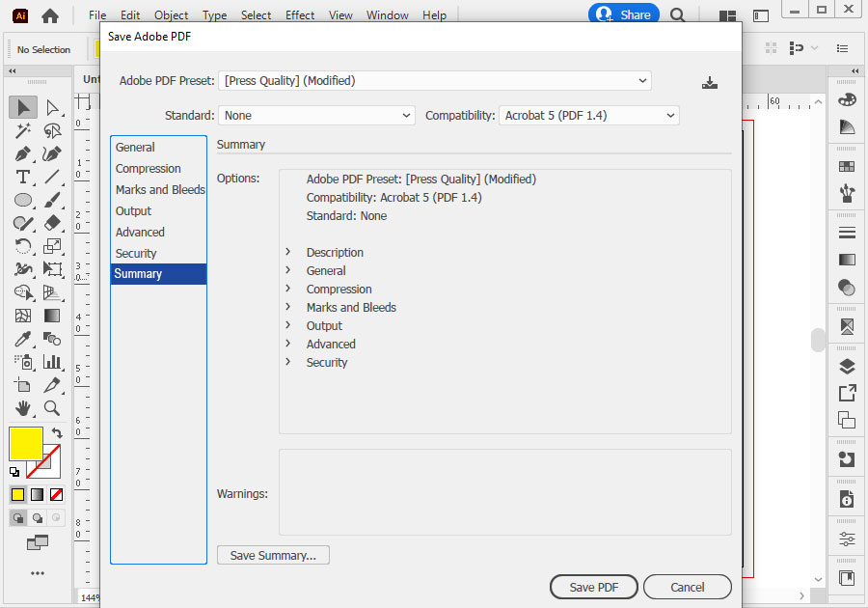This screenshot has height=608, width=868.
Task: Click the save preset download icon
Action: point(710,82)
